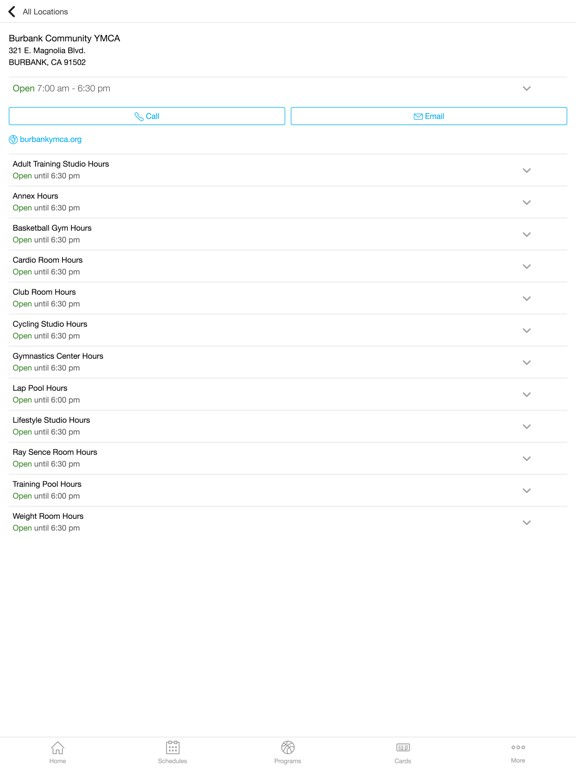The height and width of the screenshot is (768, 576).
Task: Tap the Email button
Action: coord(429,116)
